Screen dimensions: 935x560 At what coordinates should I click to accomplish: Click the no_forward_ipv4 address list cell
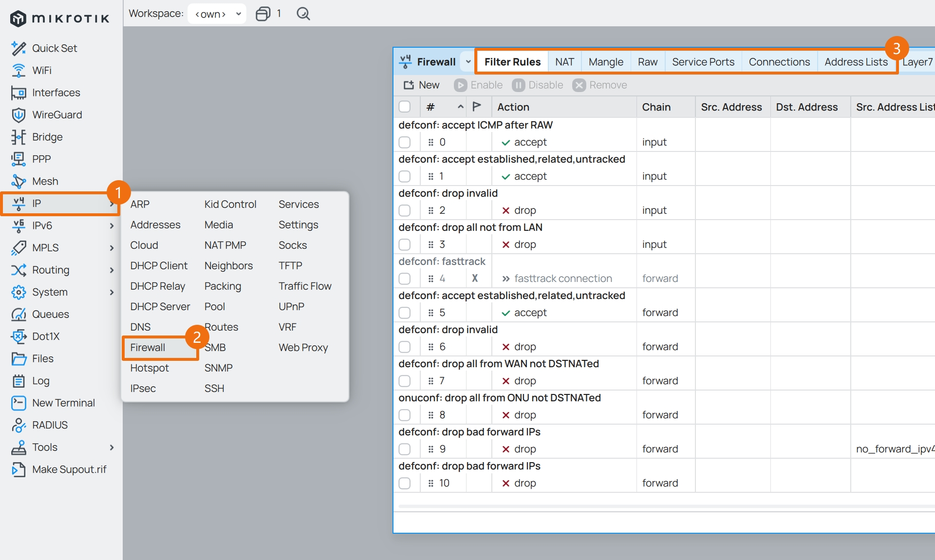pyautogui.click(x=895, y=449)
